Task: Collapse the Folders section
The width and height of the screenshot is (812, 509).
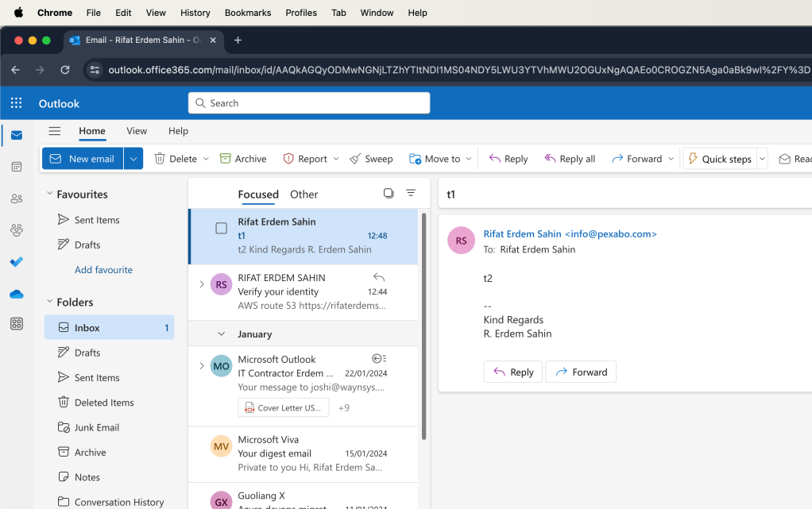Action: (50, 302)
